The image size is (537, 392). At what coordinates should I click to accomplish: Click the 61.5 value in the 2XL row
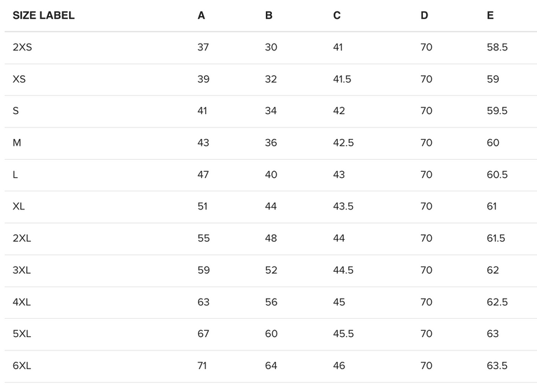(496, 239)
